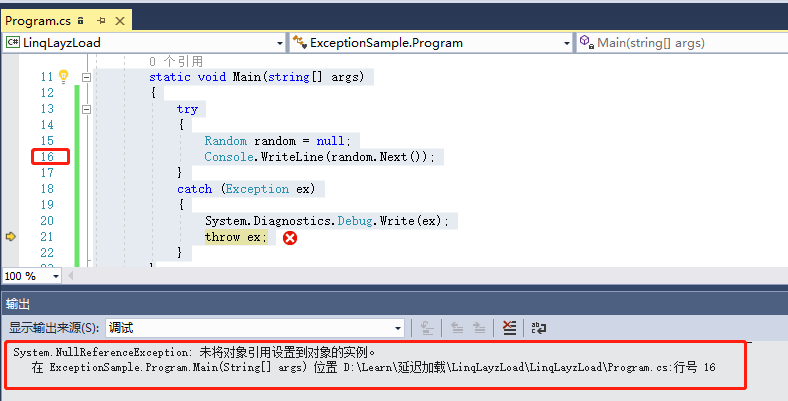788x401 pixels.
Task: Click the yellow current-statement arrow
Action: point(11,236)
